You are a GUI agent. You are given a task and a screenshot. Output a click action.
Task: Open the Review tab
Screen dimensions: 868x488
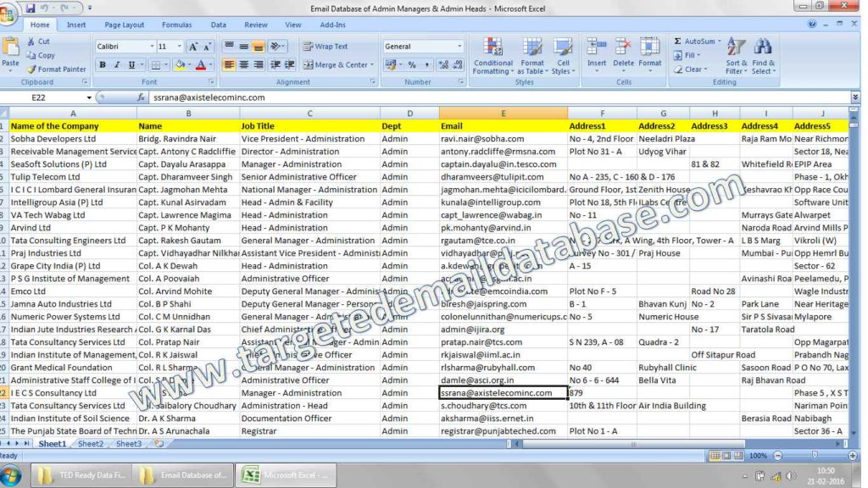point(256,25)
